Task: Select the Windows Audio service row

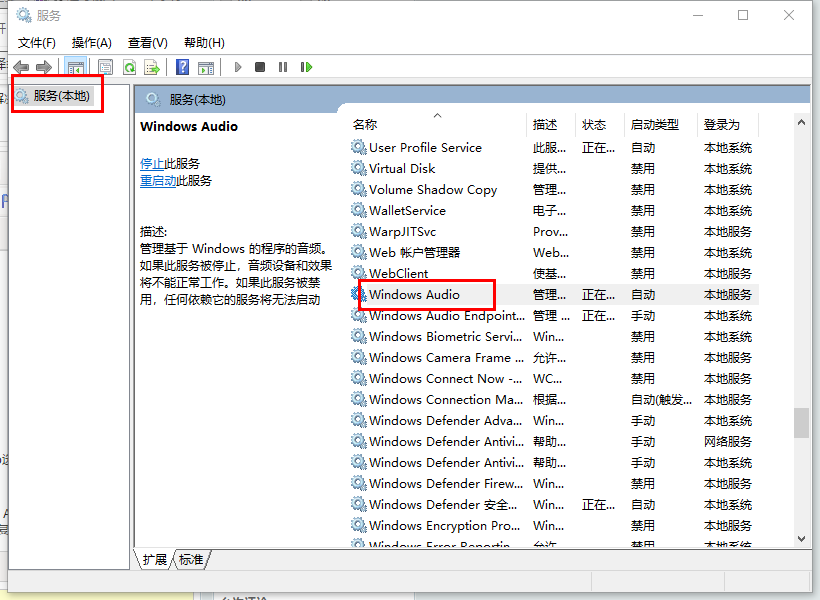Action: coord(414,295)
